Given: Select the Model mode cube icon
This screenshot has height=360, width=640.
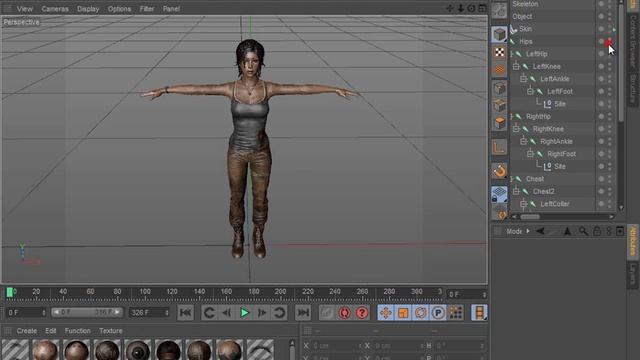Looking at the screenshot, I should pos(499,34).
